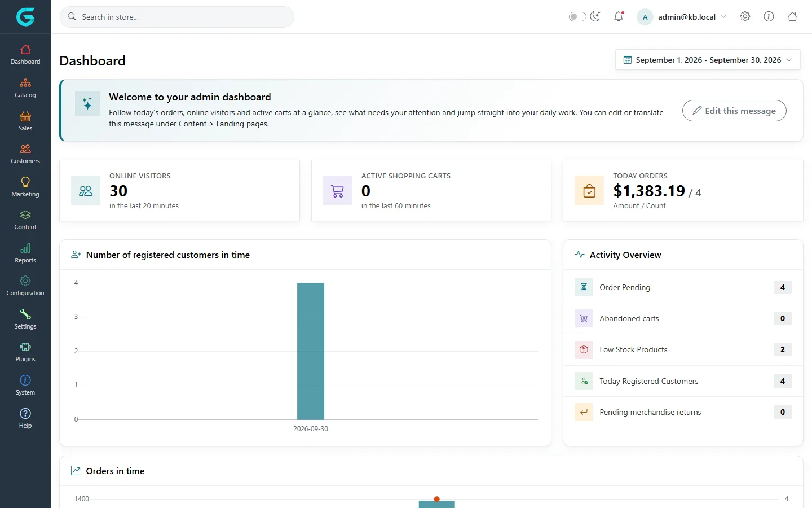
Task: Click the gear icon in top bar
Action: click(745, 16)
